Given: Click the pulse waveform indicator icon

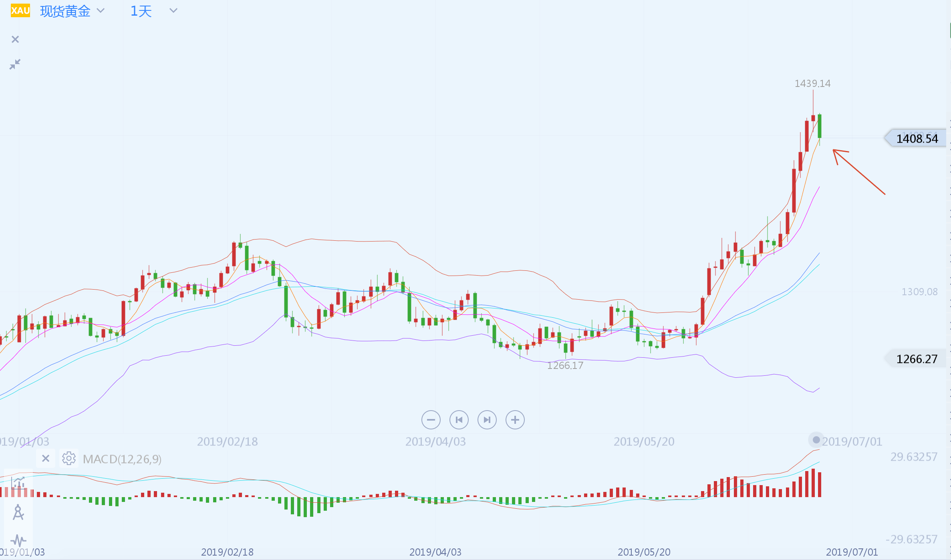Looking at the screenshot, I should pyautogui.click(x=18, y=540).
